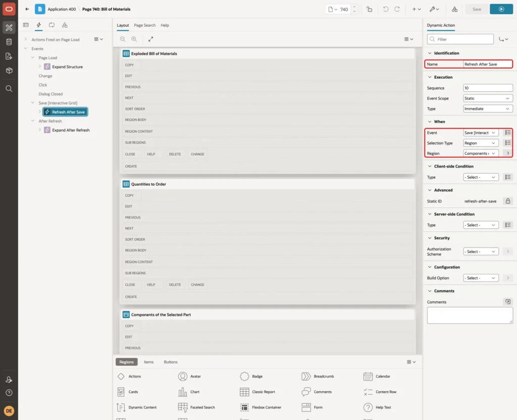Open the Create plus menu
The image size is (517, 420).
coord(417,9)
